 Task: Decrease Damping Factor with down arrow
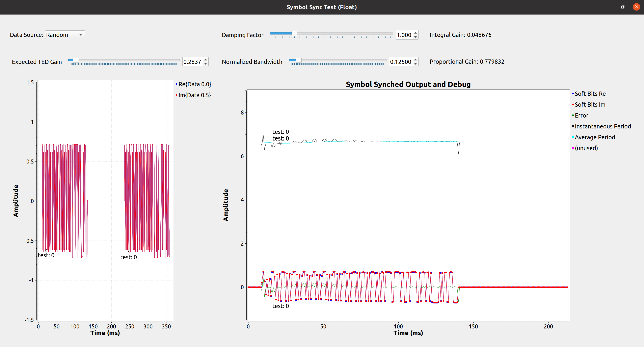click(x=415, y=37)
